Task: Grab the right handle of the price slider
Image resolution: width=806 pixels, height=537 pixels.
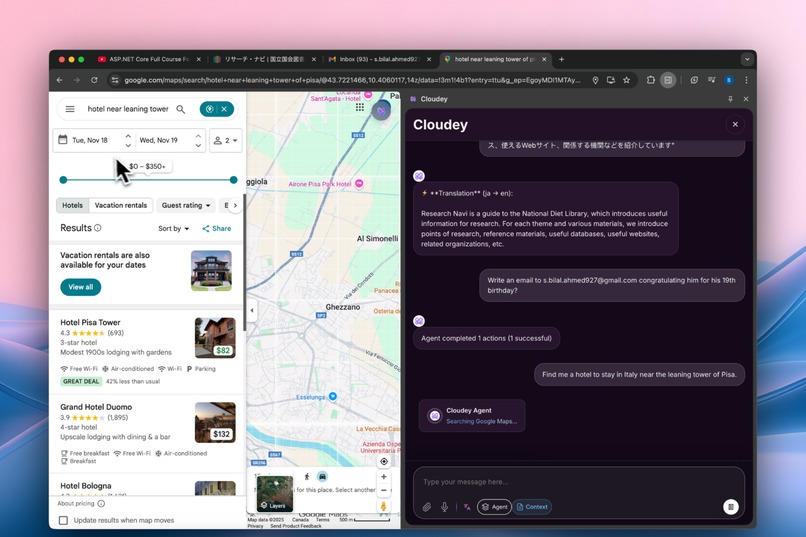Action: [x=233, y=180]
